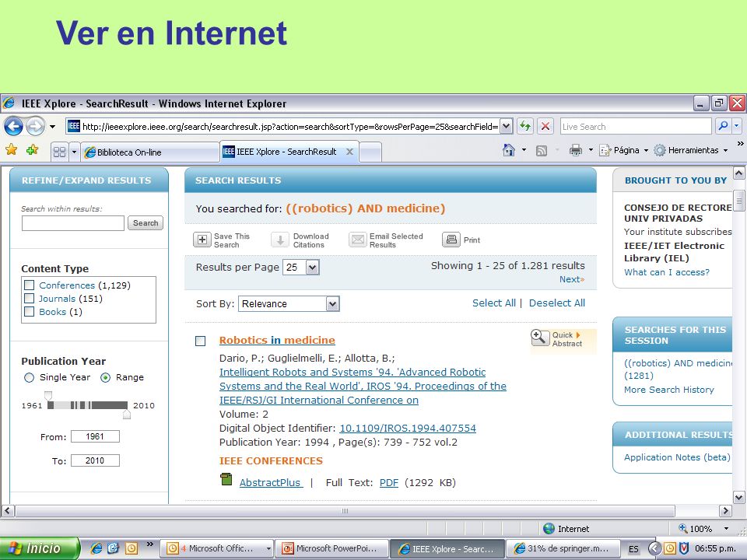This screenshot has width=747, height=560.
Task: Click the Deselect All link
Action: 557,303
